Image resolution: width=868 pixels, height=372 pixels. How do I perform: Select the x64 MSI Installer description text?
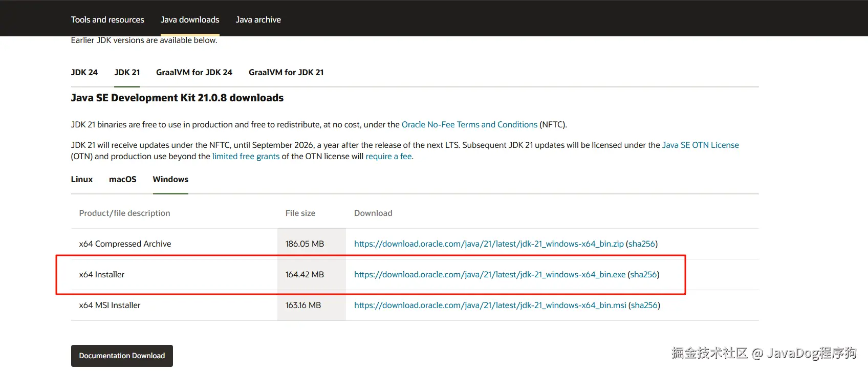tap(110, 305)
